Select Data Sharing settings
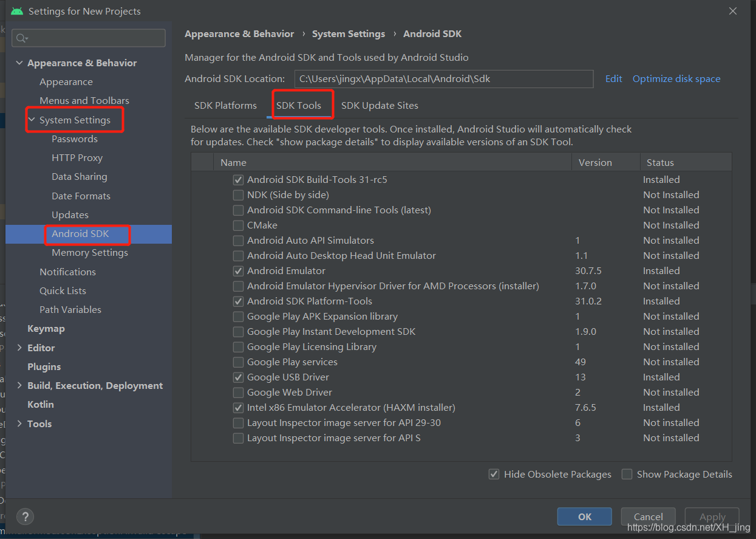This screenshot has height=539, width=756. [80, 177]
